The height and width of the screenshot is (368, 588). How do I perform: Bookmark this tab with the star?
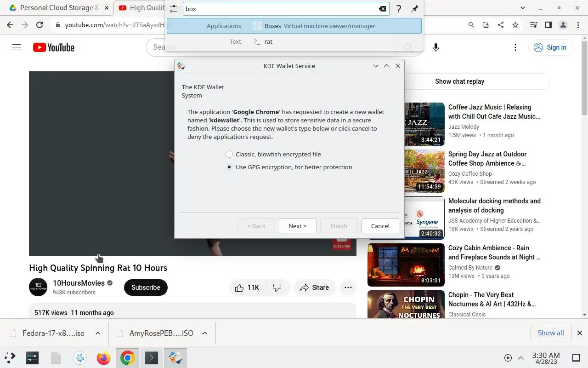pos(515,25)
